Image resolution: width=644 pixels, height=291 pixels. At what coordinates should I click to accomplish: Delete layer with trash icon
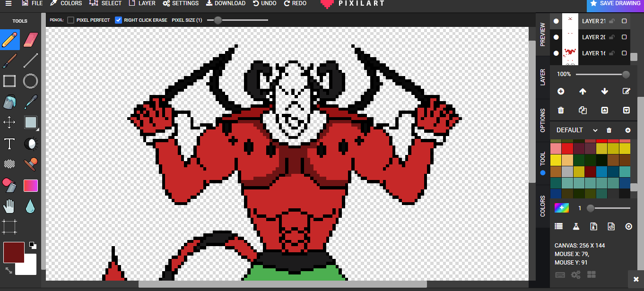coord(561,110)
